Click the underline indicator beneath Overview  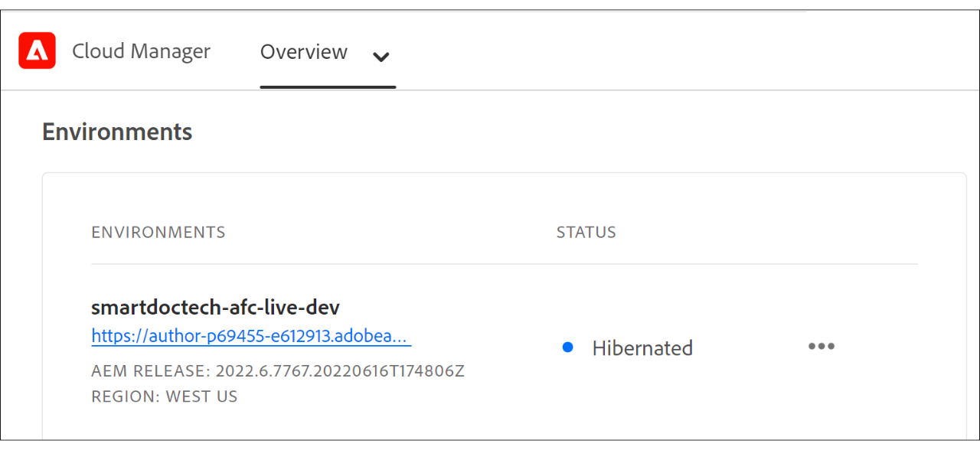328,86
